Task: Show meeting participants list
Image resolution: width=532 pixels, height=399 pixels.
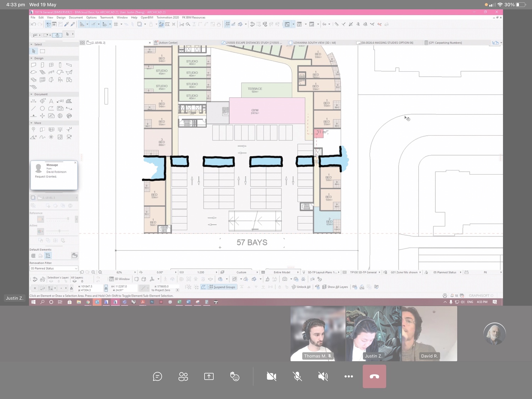Action: [x=183, y=376]
